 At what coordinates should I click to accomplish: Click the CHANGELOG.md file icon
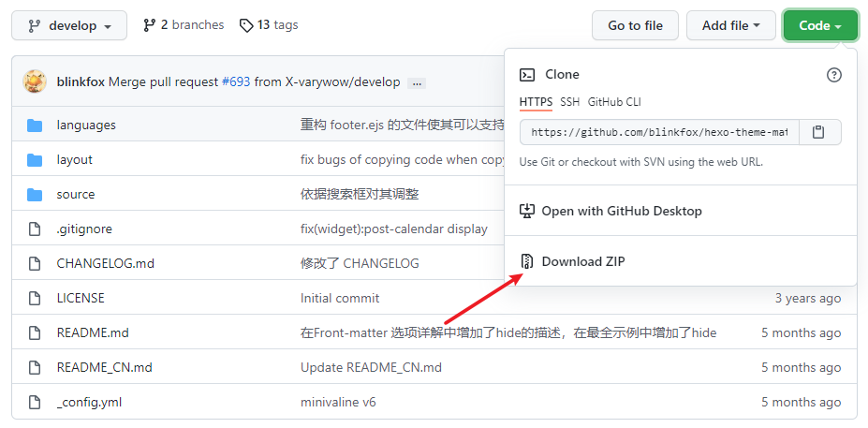tap(35, 263)
